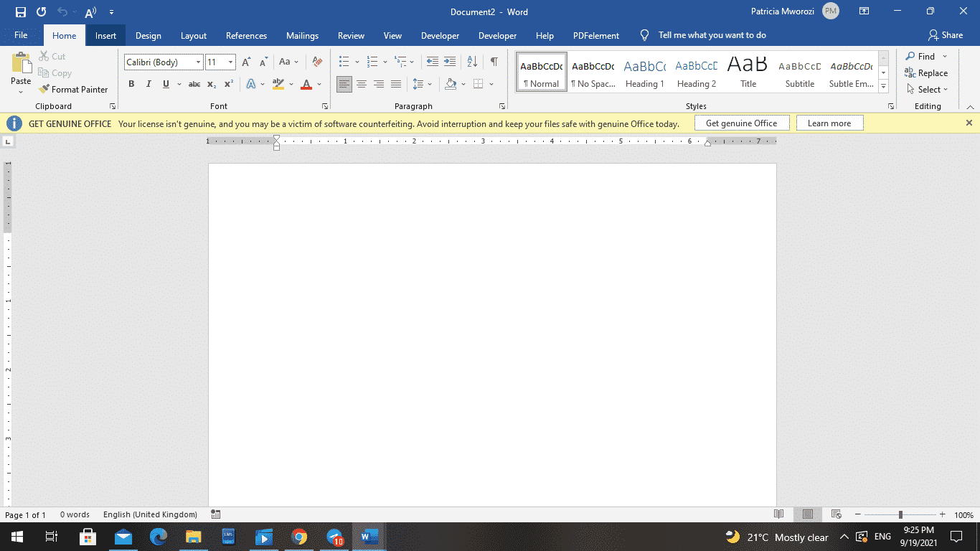Click the Numbering list icon

372,62
